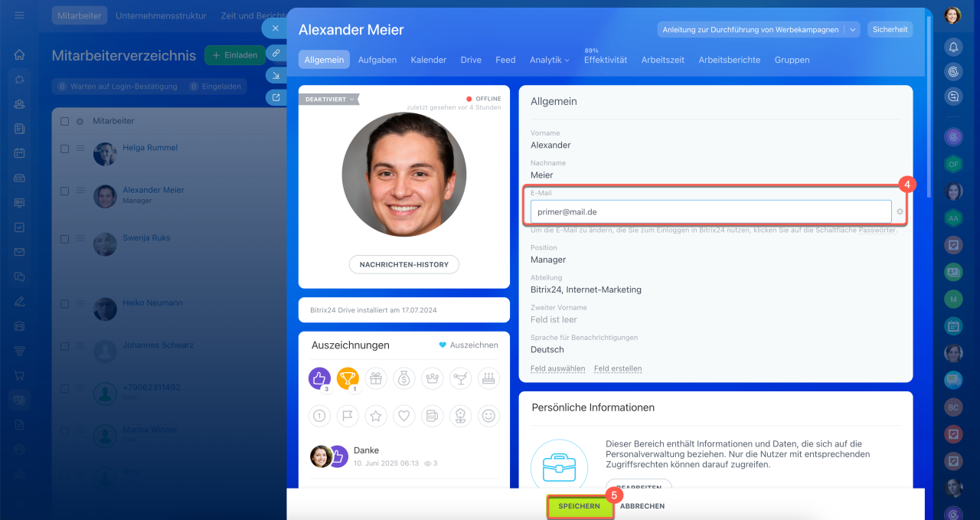This screenshot has height=520, width=980.
Task: Expand Anleitung zur Durchführung dropdown arrow
Action: click(853, 30)
